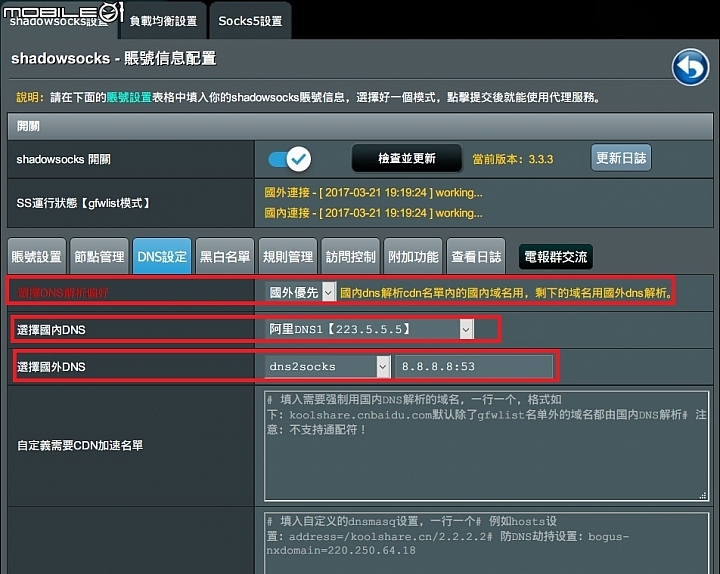
Task: Open the 黑白名單 tab
Action: tap(225, 256)
